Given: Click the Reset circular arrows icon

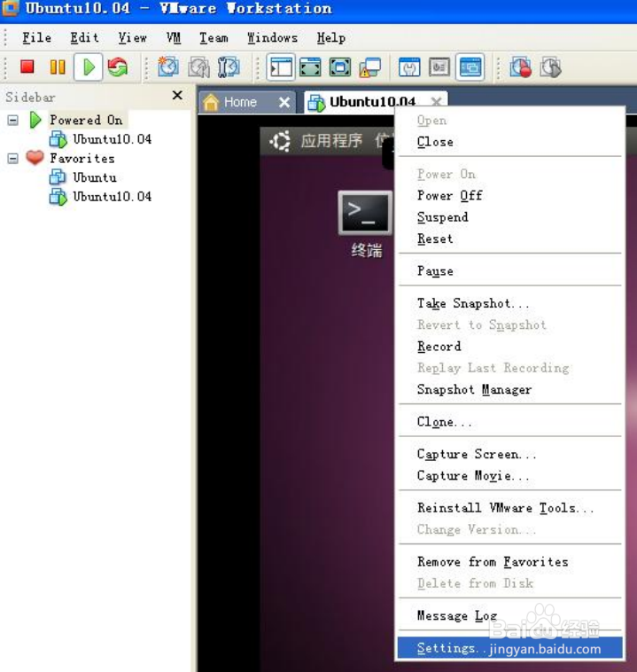Looking at the screenshot, I should pyautogui.click(x=118, y=66).
